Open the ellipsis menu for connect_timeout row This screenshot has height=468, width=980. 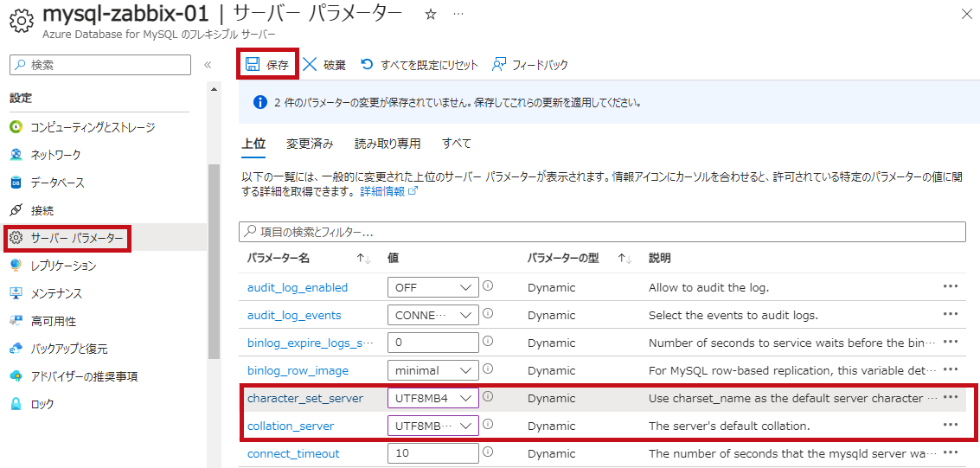coord(951,452)
